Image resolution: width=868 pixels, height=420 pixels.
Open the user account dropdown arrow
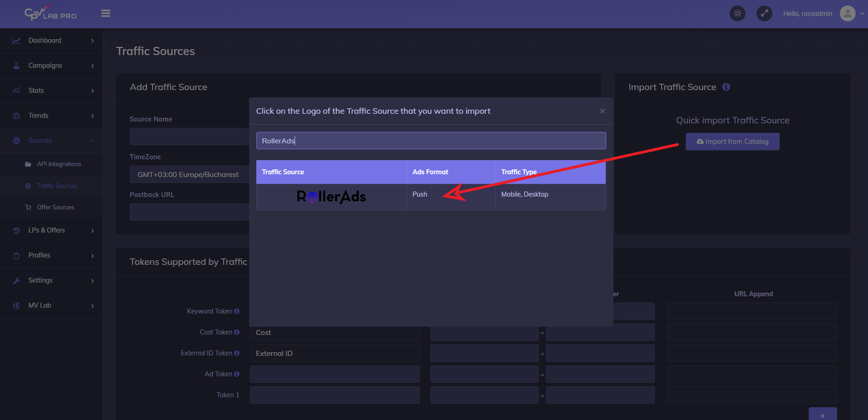tap(862, 14)
